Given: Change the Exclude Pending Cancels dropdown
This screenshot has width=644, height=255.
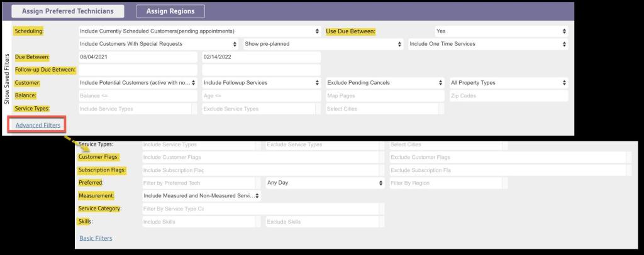Looking at the screenshot, I should [384, 83].
